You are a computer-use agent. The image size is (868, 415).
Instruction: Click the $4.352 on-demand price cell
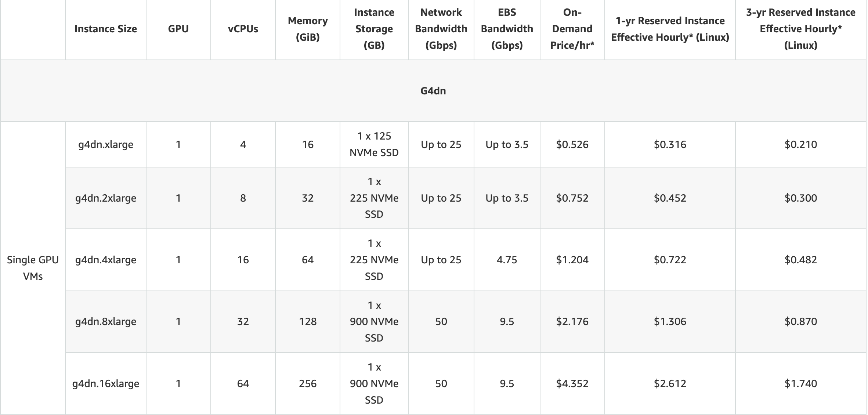point(572,383)
